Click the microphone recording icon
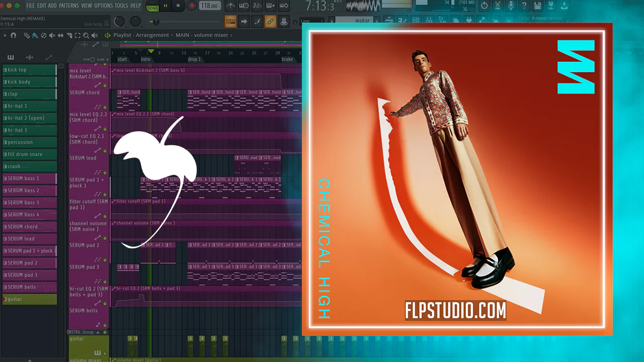This screenshot has height=362, width=644. pos(511,6)
